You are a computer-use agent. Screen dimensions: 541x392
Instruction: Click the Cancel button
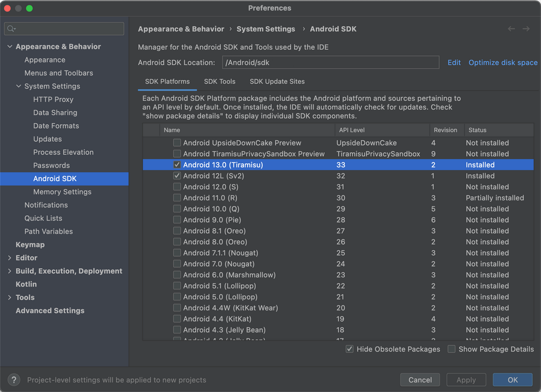point(420,380)
